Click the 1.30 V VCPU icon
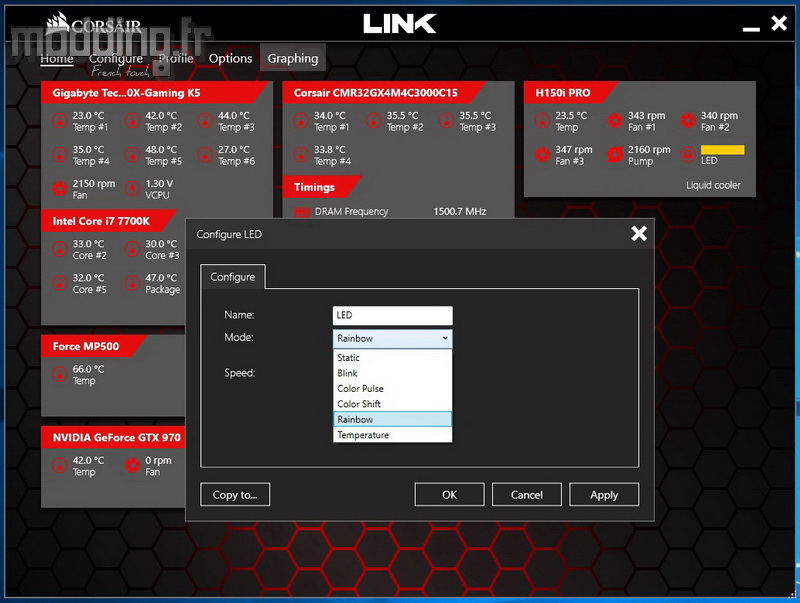 pyautogui.click(x=133, y=189)
